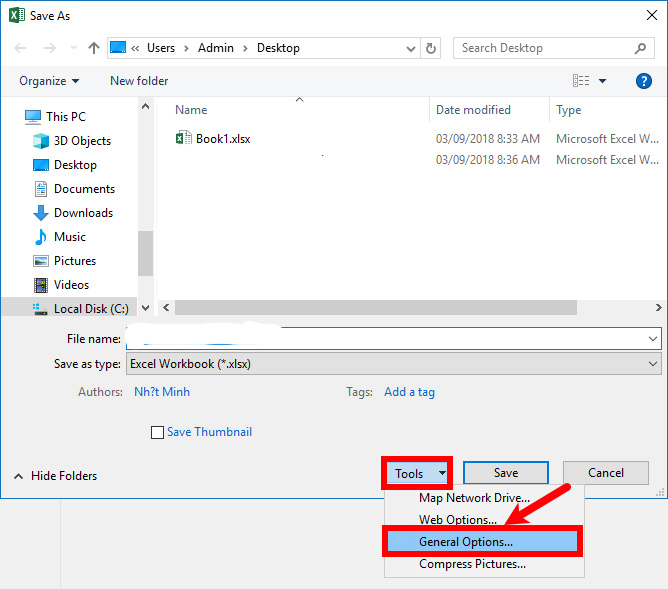Click the Cancel button
This screenshot has width=668, height=589.
[605, 473]
